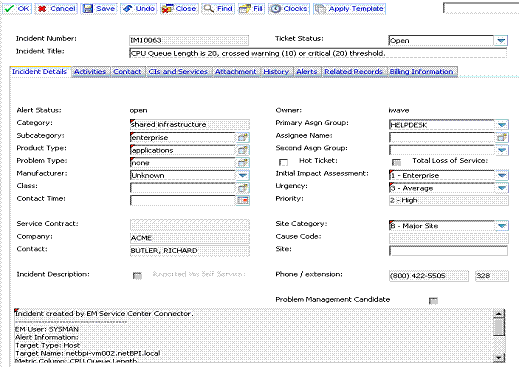The height and width of the screenshot is (374, 521).
Task: Open the Product Type lookup icon
Action: tap(243, 150)
